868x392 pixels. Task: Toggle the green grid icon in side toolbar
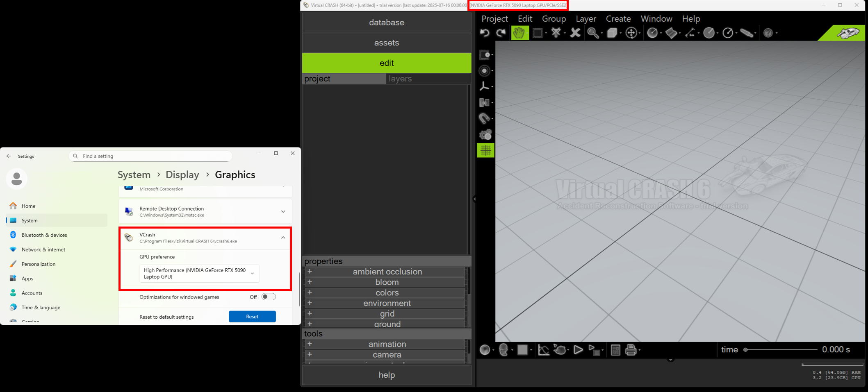485,150
